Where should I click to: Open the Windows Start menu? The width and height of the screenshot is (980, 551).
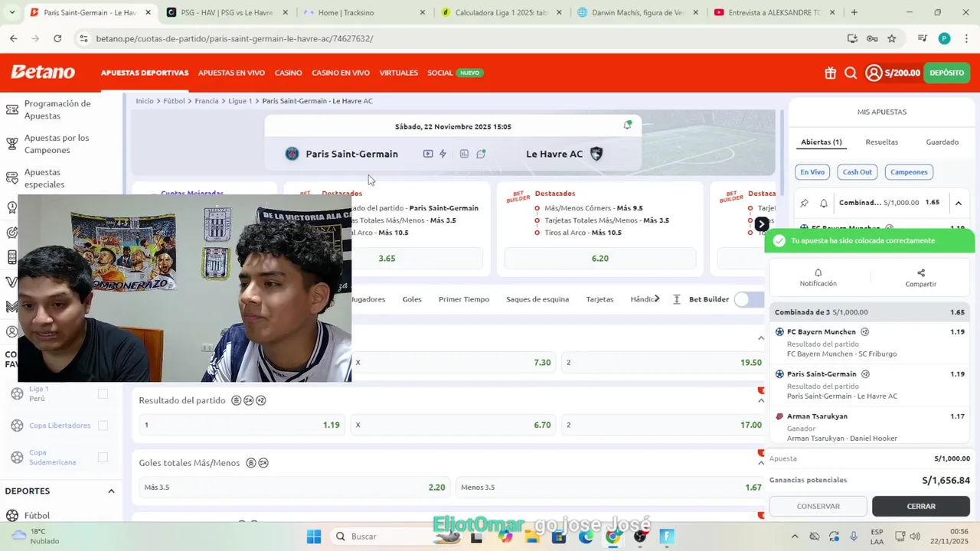pyautogui.click(x=314, y=536)
